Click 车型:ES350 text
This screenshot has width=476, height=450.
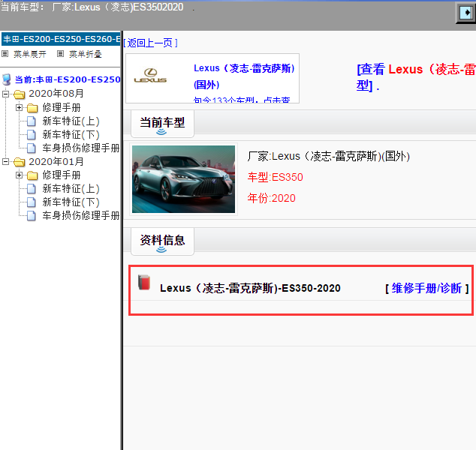click(275, 177)
